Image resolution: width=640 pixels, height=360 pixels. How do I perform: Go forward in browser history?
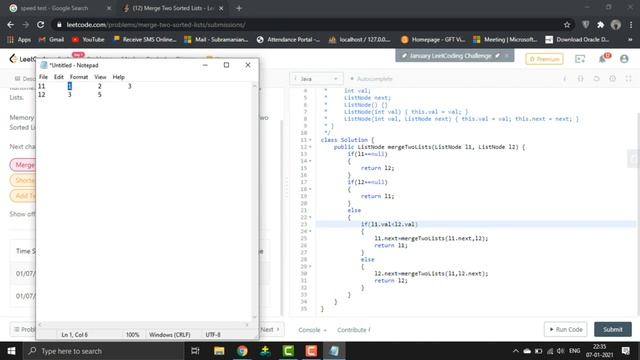[x=25, y=25]
